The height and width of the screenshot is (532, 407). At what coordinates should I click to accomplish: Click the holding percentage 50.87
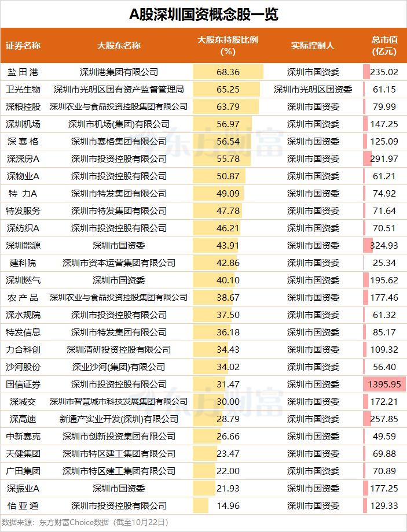point(228,176)
